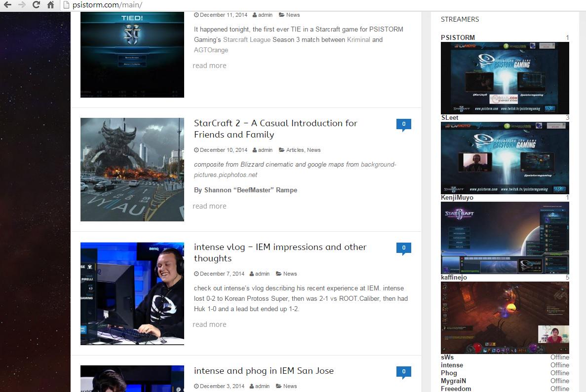
Task: Open comment bubble for StarCraft 2 Casual Introduction
Action: 404,125
